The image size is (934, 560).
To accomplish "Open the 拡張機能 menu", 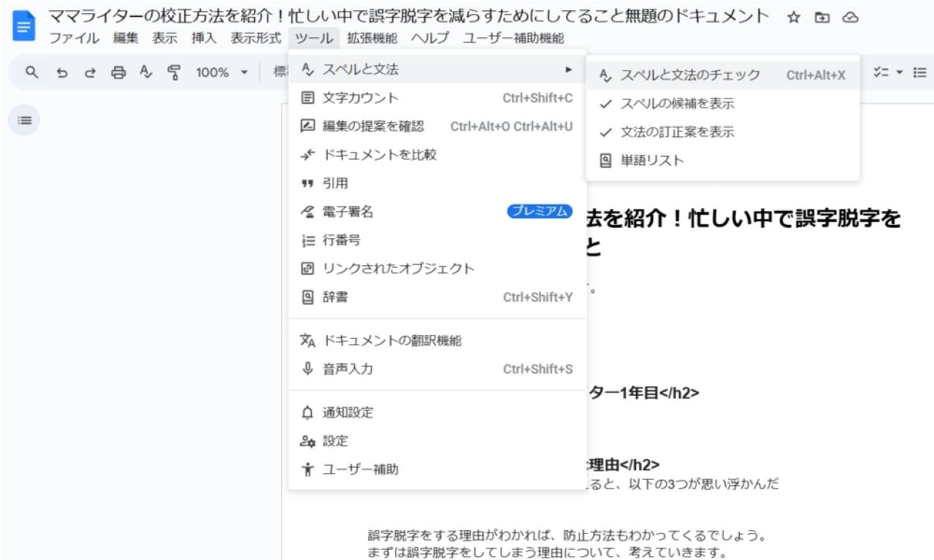I will pyautogui.click(x=372, y=38).
